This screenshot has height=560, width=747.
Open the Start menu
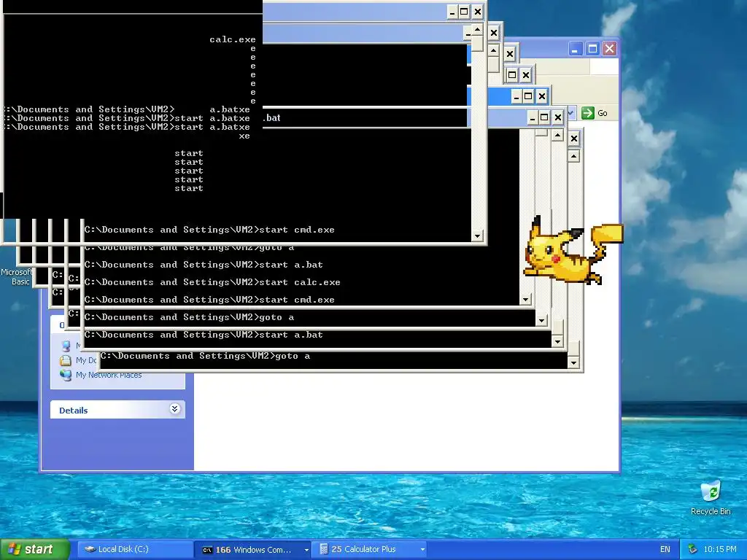pyautogui.click(x=34, y=549)
